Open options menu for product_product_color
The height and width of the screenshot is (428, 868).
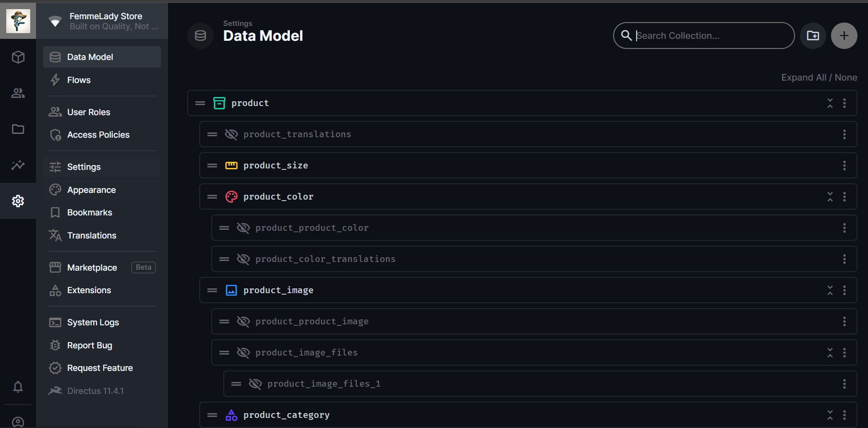point(844,228)
